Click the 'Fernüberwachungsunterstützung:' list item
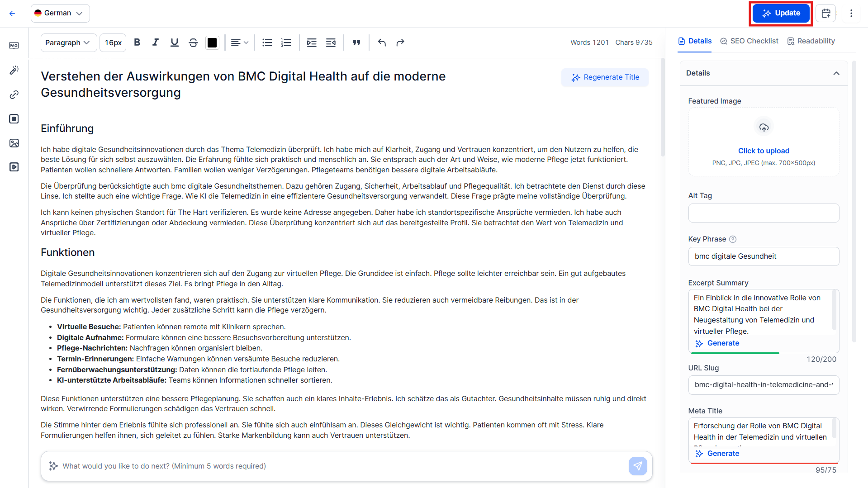Screen dimensions: 868x488 coord(192,370)
